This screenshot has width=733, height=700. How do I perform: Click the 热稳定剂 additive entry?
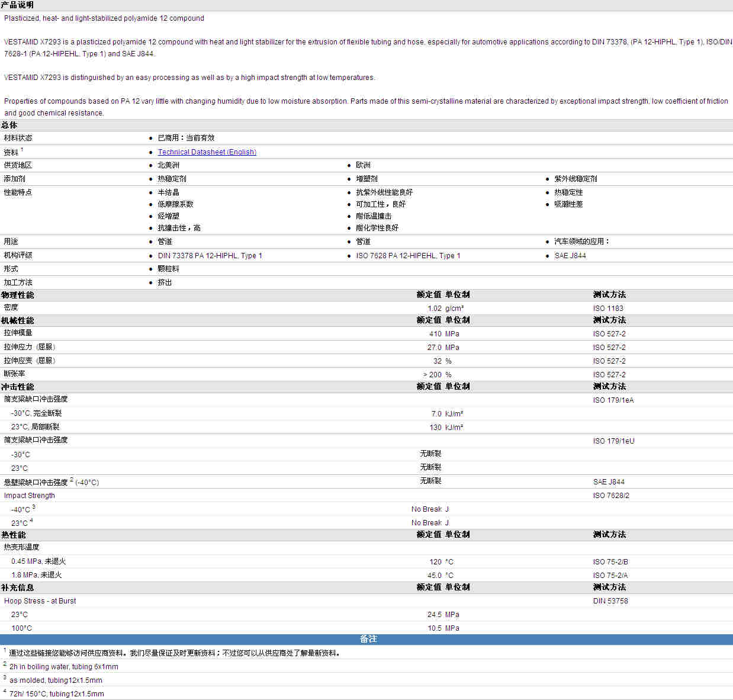click(x=172, y=179)
